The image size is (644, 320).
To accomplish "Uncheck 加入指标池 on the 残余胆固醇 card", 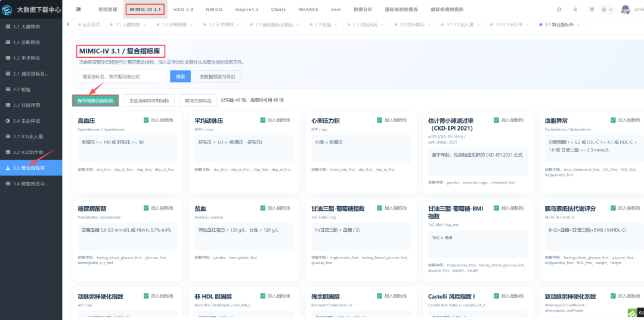I will tap(379, 296).
